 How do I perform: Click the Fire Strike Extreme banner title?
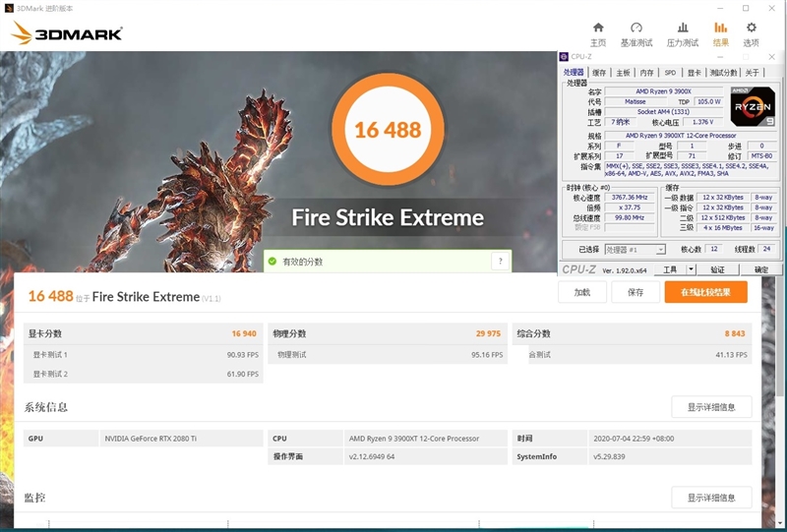(388, 217)
